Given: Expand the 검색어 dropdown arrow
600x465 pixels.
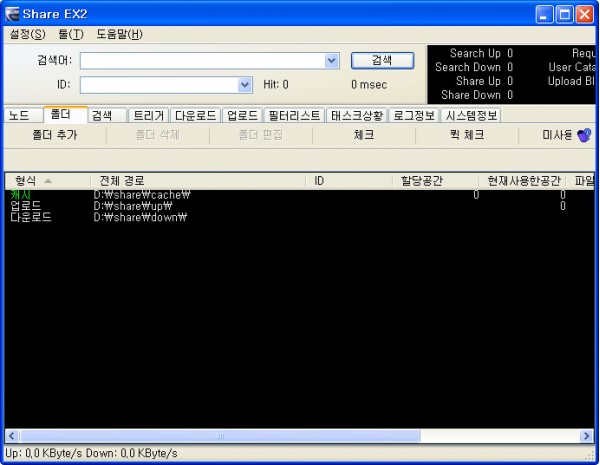Looking at the screenshot, I should [x=331, y=61].
